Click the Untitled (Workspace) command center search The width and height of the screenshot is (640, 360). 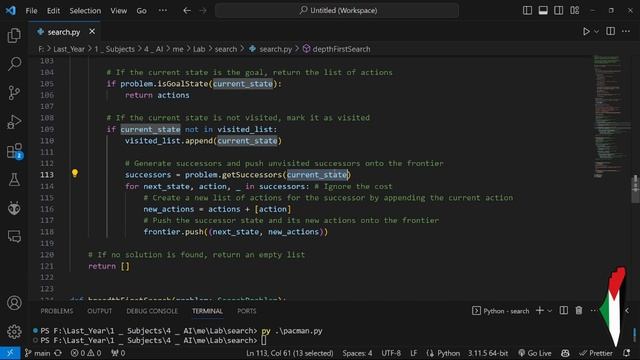point(337,10)
